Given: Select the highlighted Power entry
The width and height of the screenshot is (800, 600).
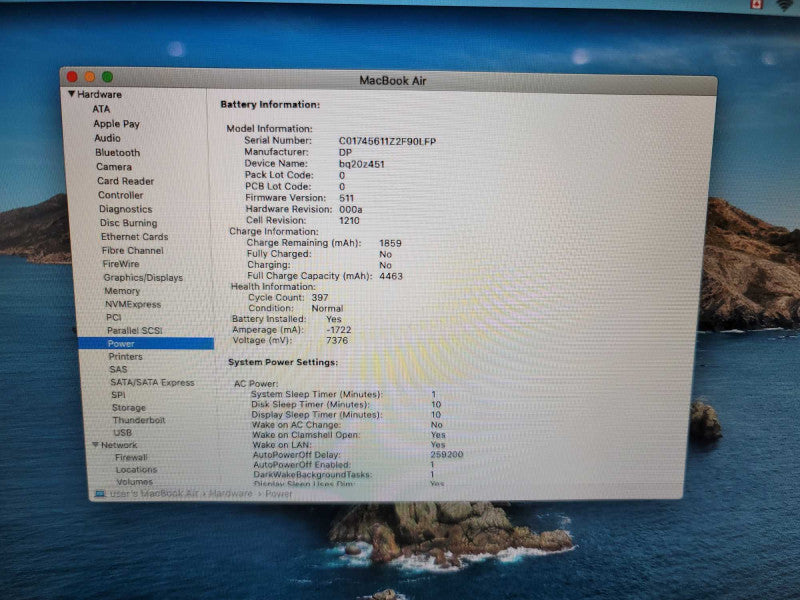Looking at the screenshot, I should tap(146, 343).
